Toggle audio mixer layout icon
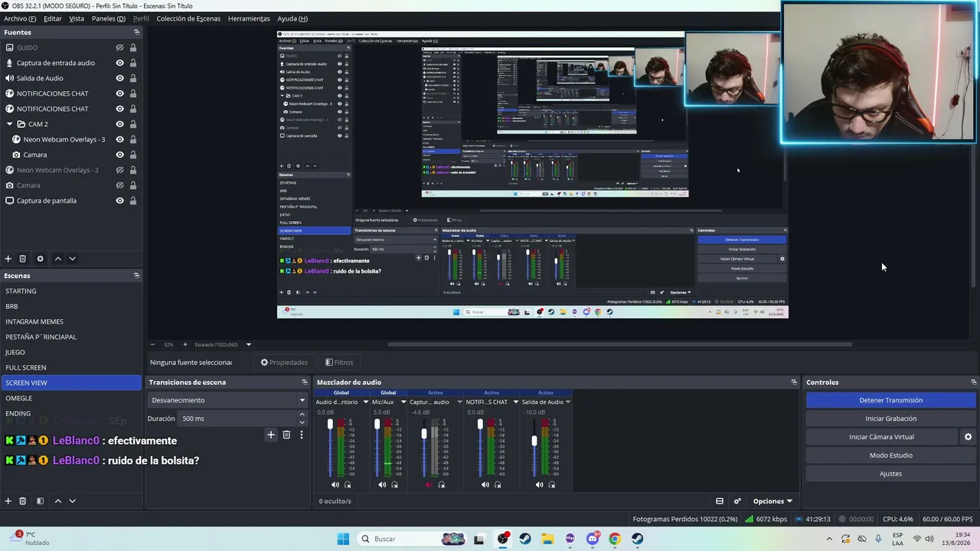 (x=720, y=501)
